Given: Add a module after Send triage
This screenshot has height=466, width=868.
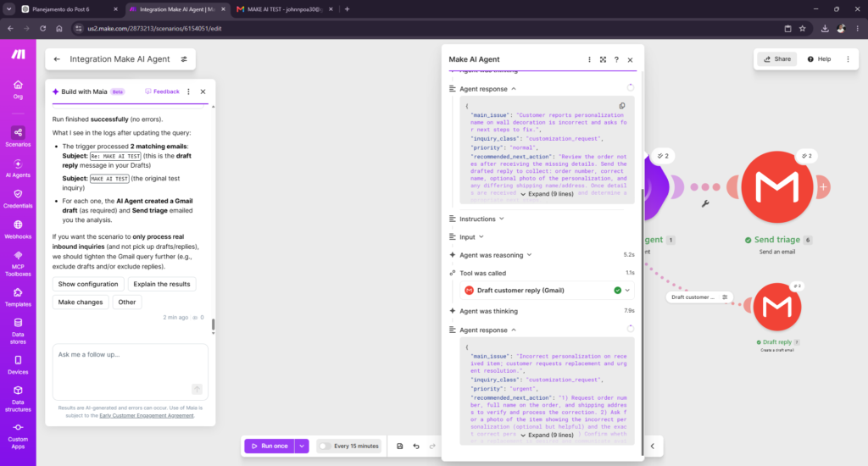Looking at the screenshot, I should 824,187.
